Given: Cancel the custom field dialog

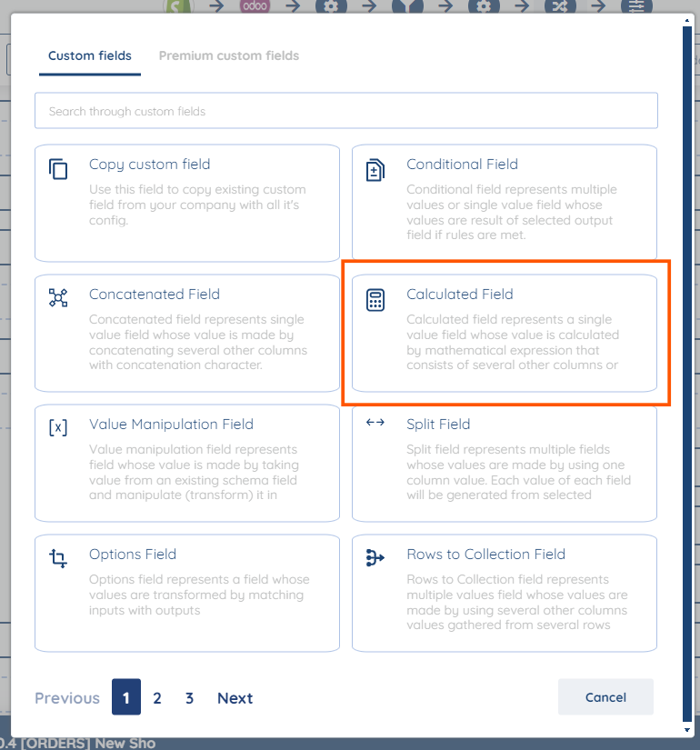Looking at the screenshot, I should click(x=605, y=697).
